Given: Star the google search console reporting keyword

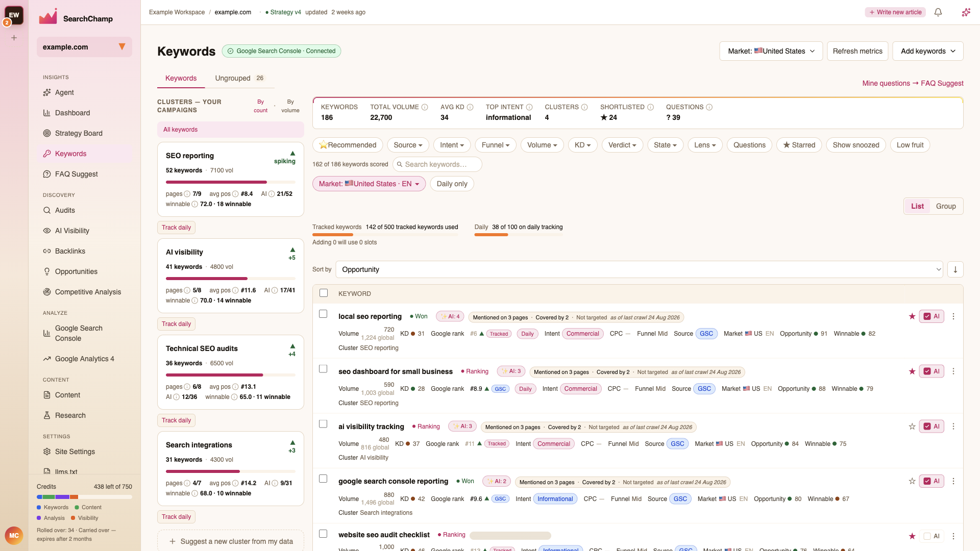Looking at the screenshot, I should coord(912,481).
